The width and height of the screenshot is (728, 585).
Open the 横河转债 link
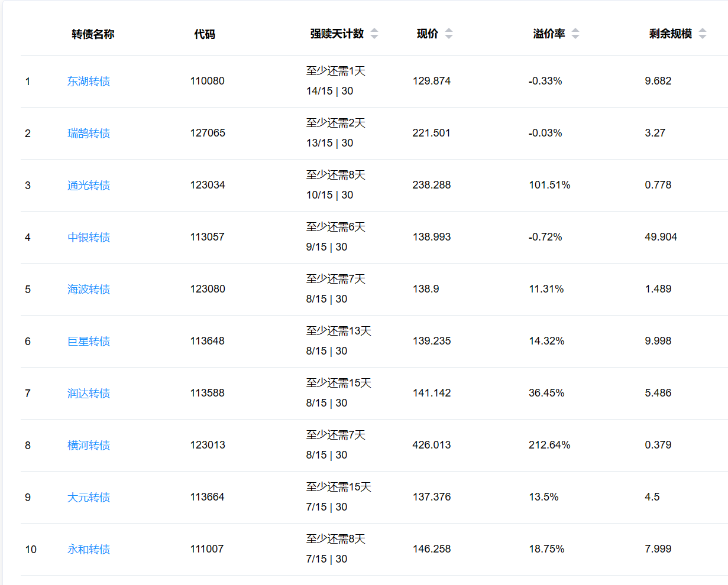point(89,446)
